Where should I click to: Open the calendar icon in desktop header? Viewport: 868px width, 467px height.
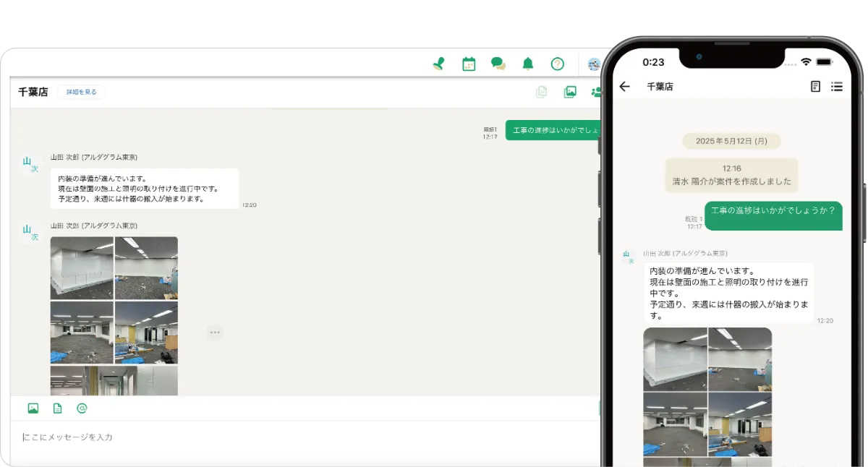pos(469,64)
